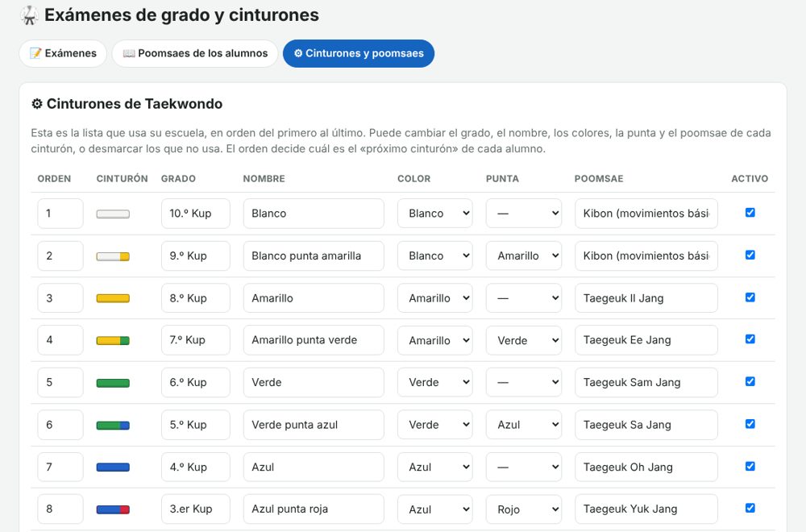The image size is (806, 532).
Task: Click the blue belt with red tip preview
Action: [x=113, y=510]
